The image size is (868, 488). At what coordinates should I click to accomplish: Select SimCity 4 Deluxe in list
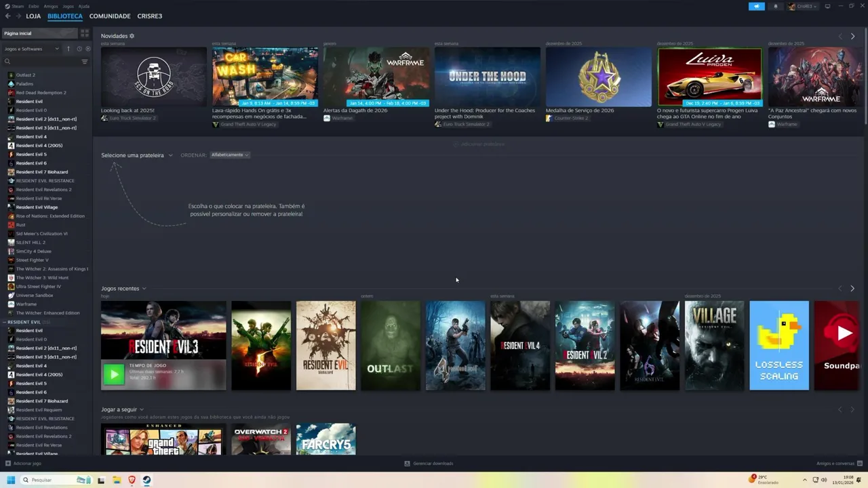(33, 251)
